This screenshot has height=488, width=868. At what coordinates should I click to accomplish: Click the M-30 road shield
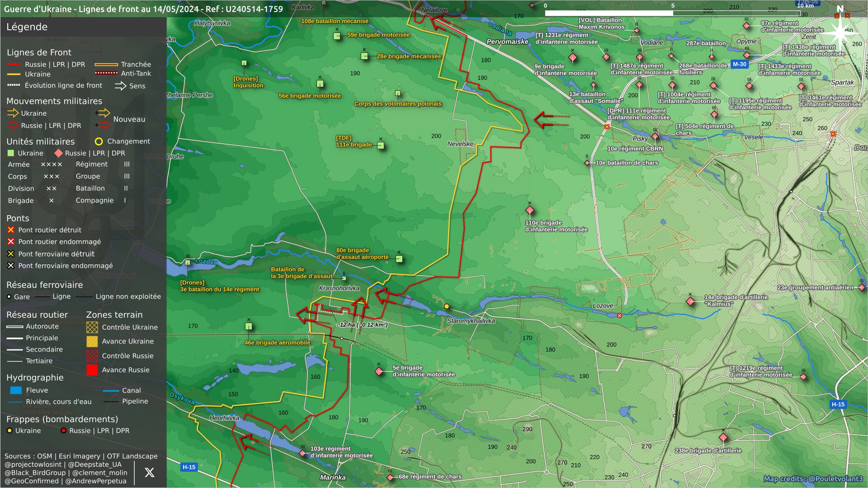[x=740, y=64]
